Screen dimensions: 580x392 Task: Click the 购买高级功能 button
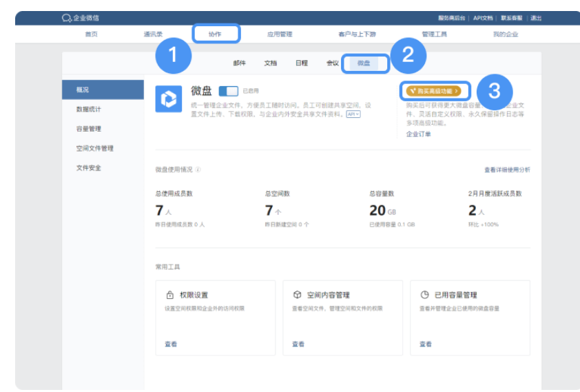[x=434, y=91]
